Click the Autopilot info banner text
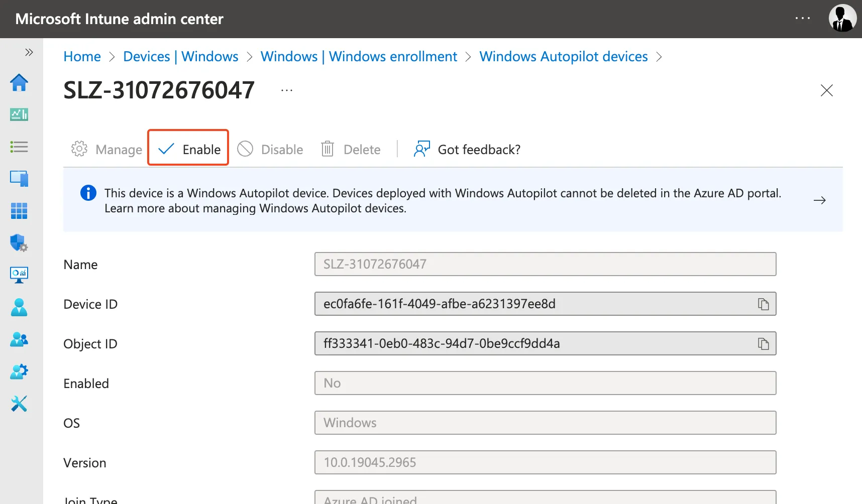The width and height of the screenshot is (862, 504). 443,200
